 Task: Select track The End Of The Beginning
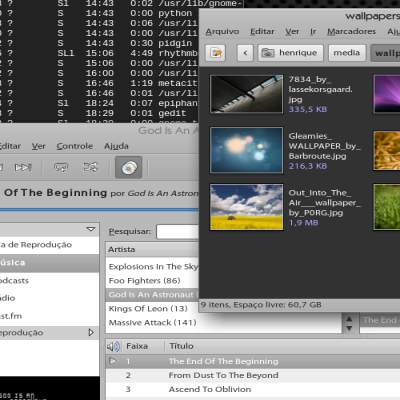pos(253,361)
